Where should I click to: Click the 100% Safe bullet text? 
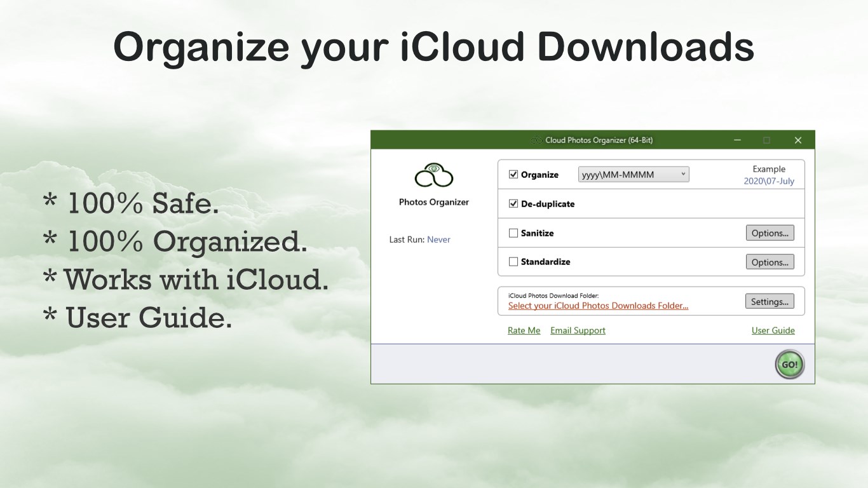(x=131, y=203)
